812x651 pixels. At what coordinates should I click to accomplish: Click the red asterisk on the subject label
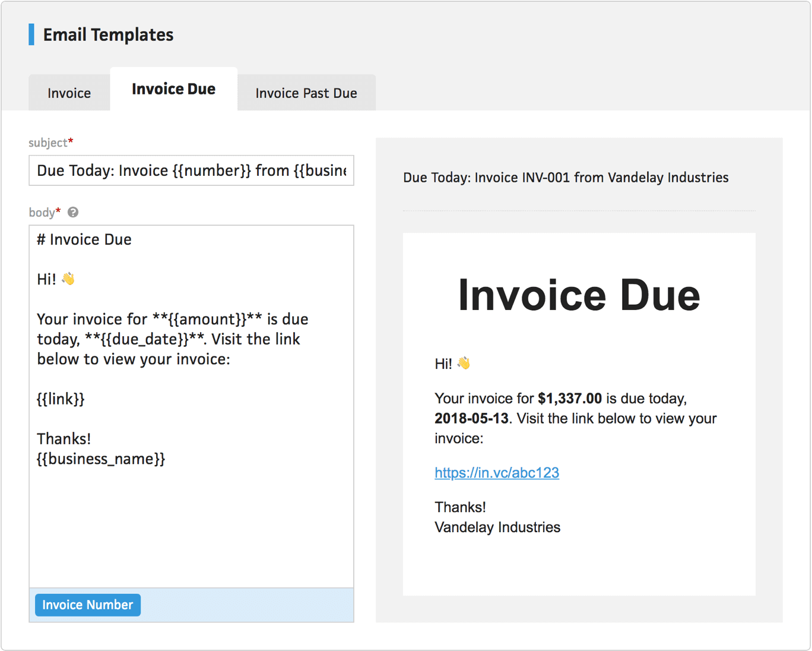pyautogui.click(x=70, y=139)
